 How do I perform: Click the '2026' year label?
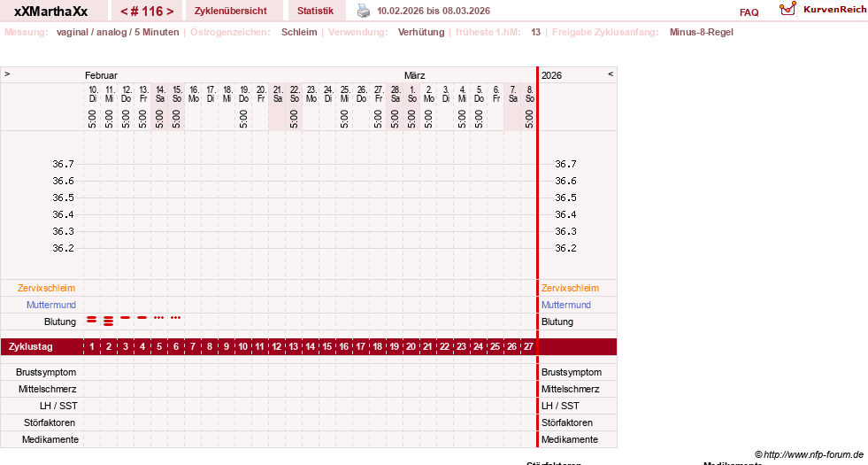[551, 75]
